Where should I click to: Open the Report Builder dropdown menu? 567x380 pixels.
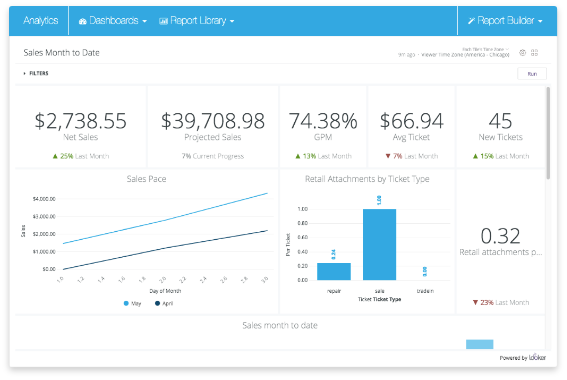pyautogui.click(x=506, y=21)
